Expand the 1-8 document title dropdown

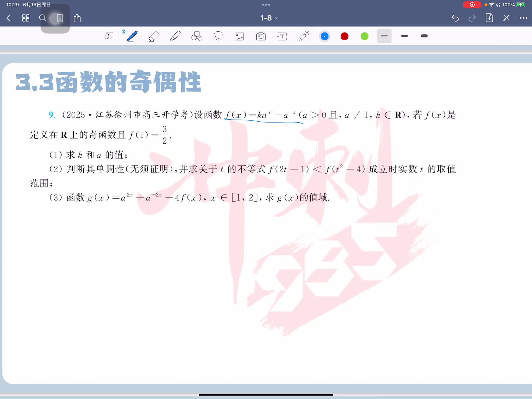(x=268, y=18)
